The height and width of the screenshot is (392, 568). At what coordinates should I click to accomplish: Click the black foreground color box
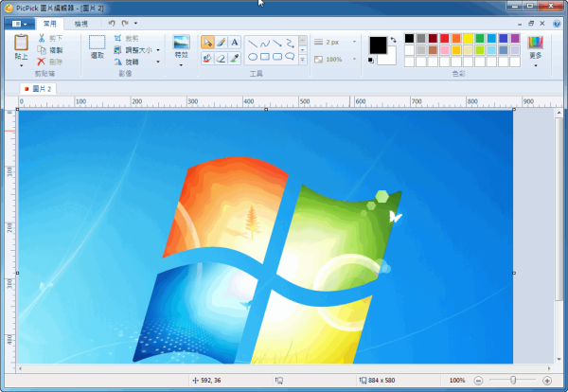pos(378,45)
